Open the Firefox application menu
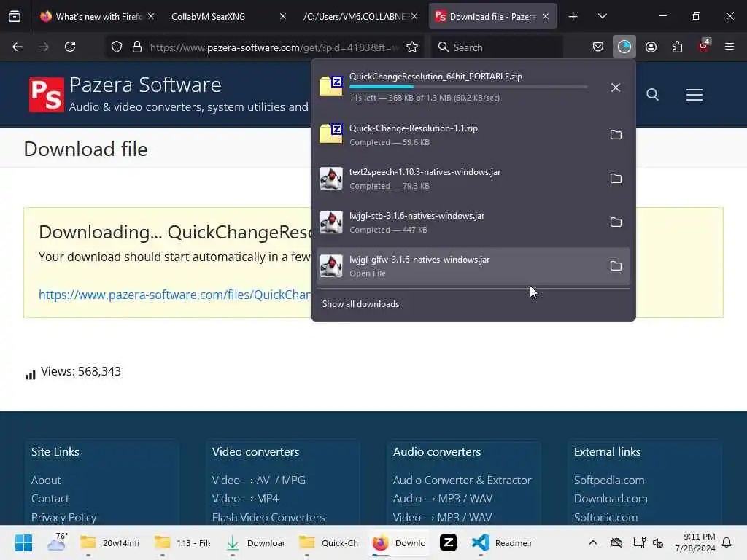Viewport: 747px width, 560px height. coord(729,47)
